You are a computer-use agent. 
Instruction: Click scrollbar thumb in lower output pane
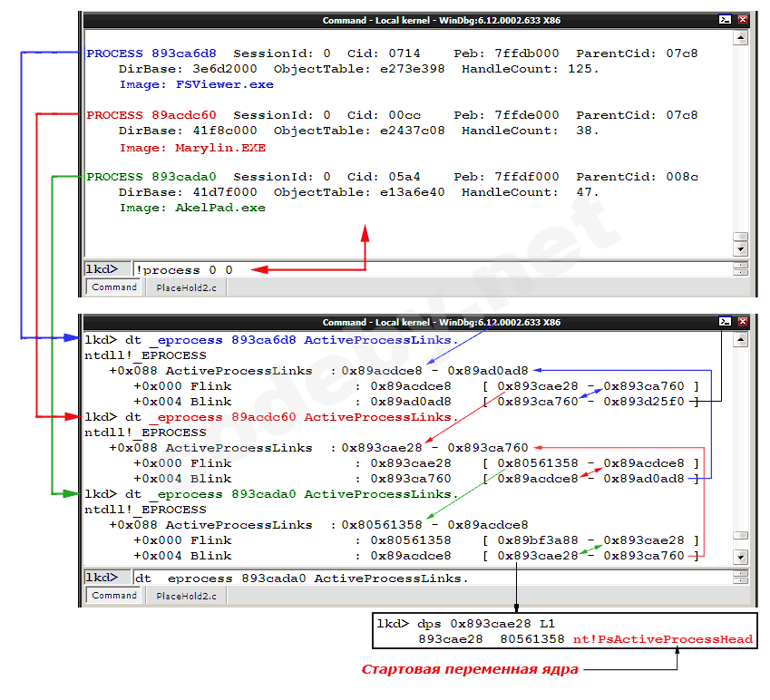[x=741, y=536]
